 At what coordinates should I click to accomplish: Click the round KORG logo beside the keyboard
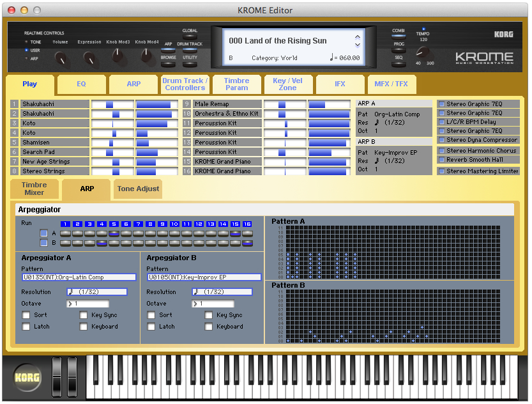click(x=27, y=378)
